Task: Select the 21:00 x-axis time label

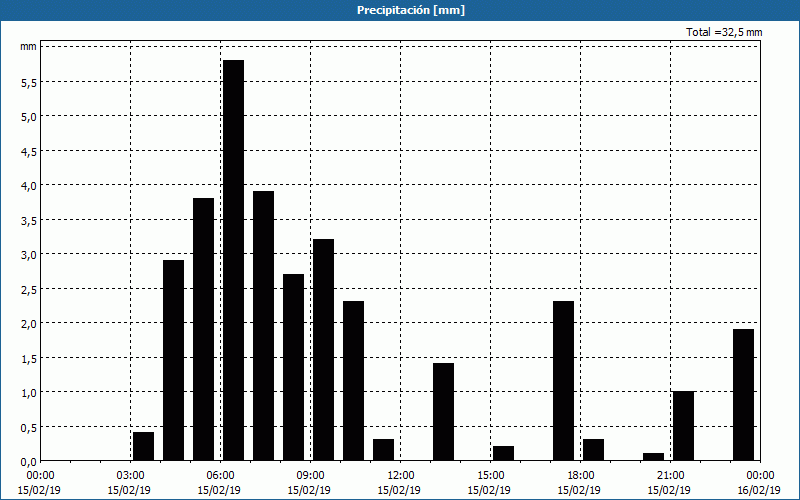Action: [x=670, y=476]
